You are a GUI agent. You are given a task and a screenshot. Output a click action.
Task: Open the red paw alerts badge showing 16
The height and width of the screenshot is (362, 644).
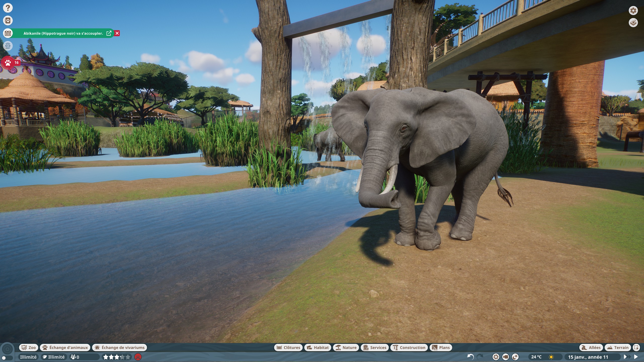coord(11,62)
